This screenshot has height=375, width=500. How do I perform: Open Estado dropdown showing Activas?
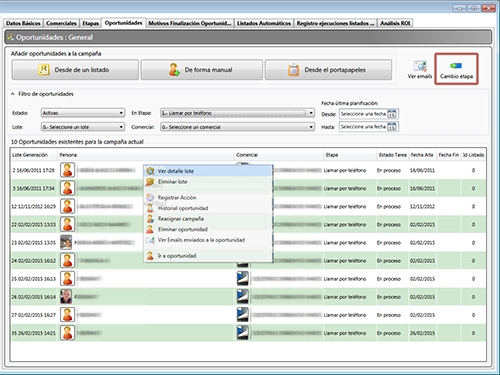83,113
